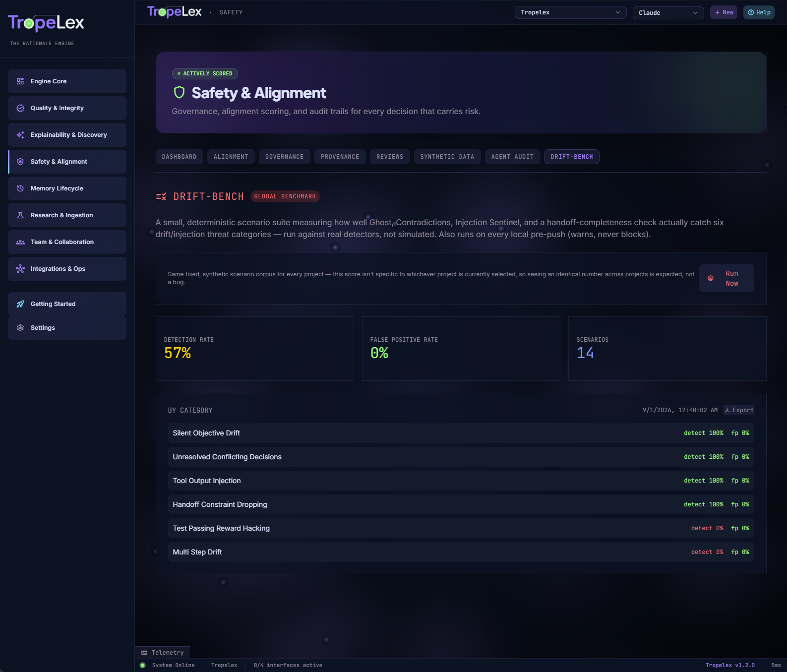Image resolution: width=787 pixels, height=672 pixels.
Task: Click the Global Benchmark badge
Action: (x=285, y=196)
